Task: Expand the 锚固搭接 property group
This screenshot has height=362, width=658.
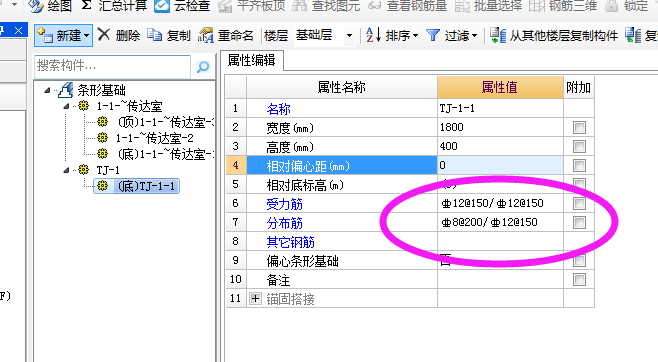Action: [255, 299]
